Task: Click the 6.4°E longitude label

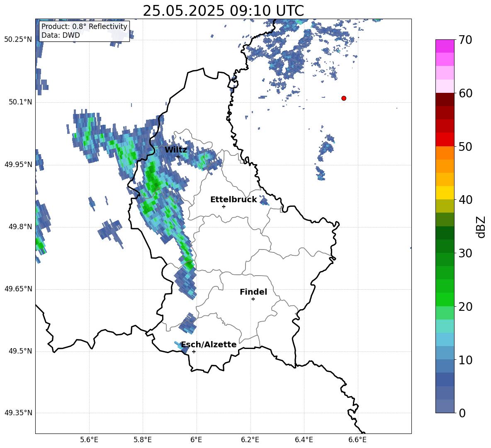Action: click(304, 440)
